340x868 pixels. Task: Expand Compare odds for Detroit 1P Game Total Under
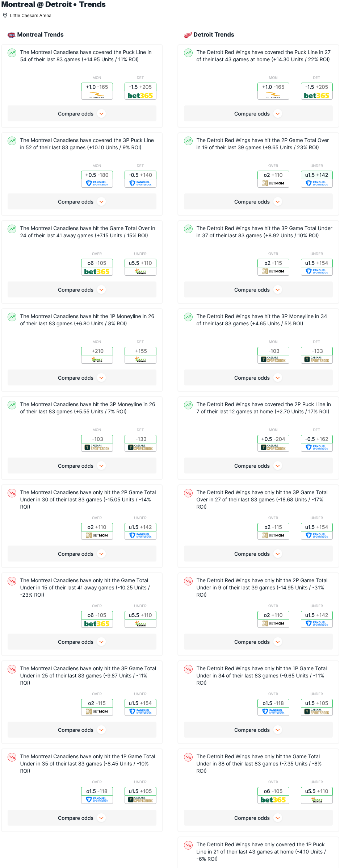(x=258, y=730)
